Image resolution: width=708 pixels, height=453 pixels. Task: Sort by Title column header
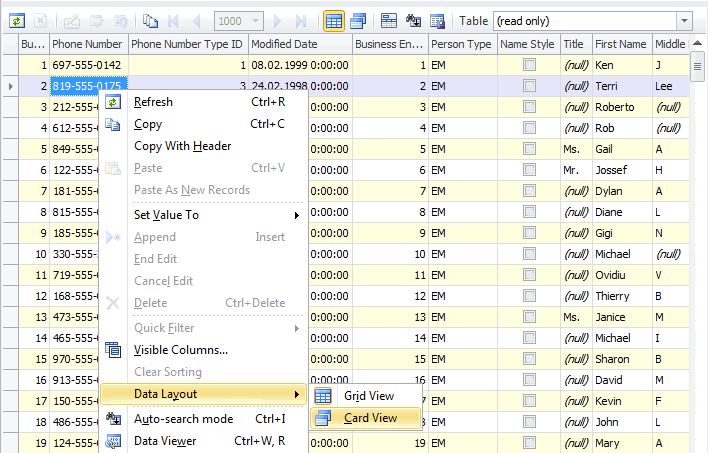576,44
